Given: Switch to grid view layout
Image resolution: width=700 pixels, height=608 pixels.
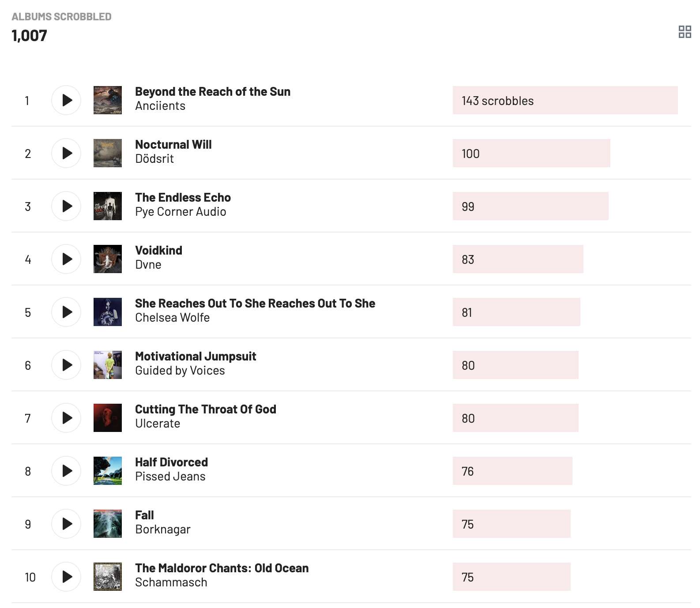Looking at the screenshot, I should point(685,32).
